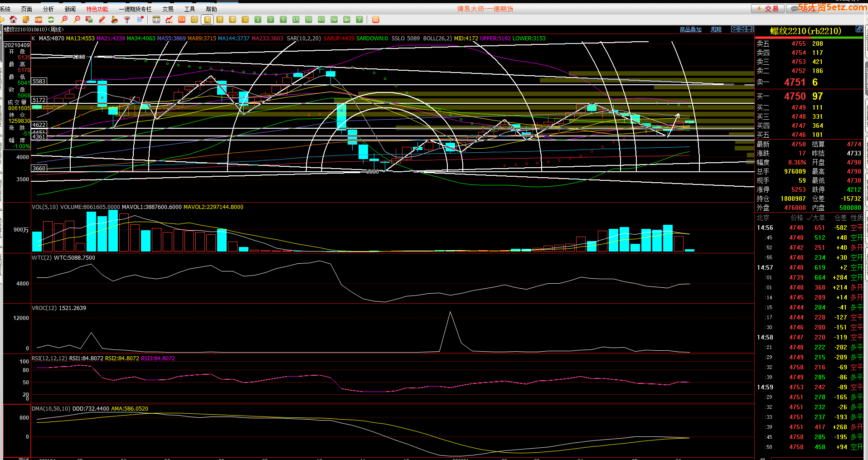This screenshot has width=868, height=460.
Task: Click the 交易 trade button
Action: (x=767, y=9)
